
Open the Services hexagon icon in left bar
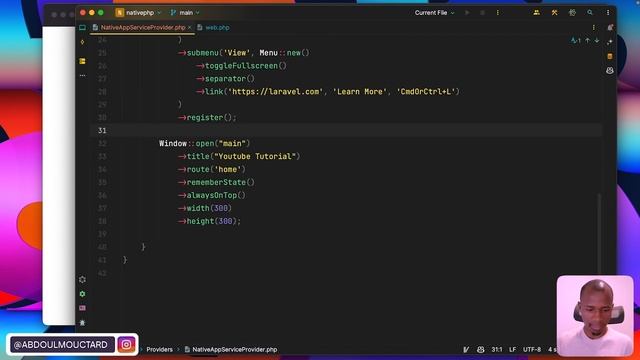pyautogui.click(x=82, y=280)
